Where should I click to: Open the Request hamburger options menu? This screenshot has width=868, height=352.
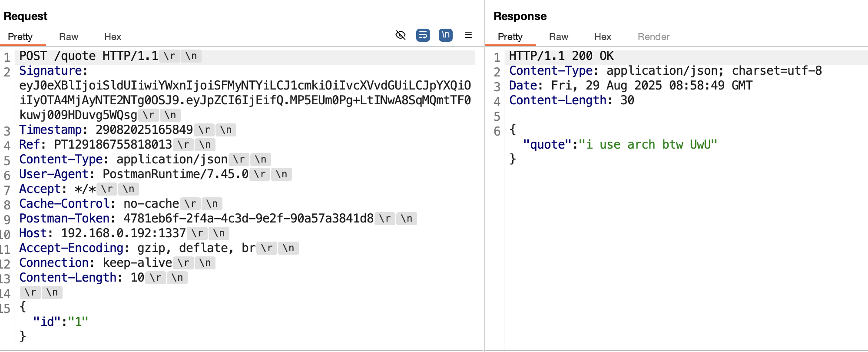pos(468,35)
